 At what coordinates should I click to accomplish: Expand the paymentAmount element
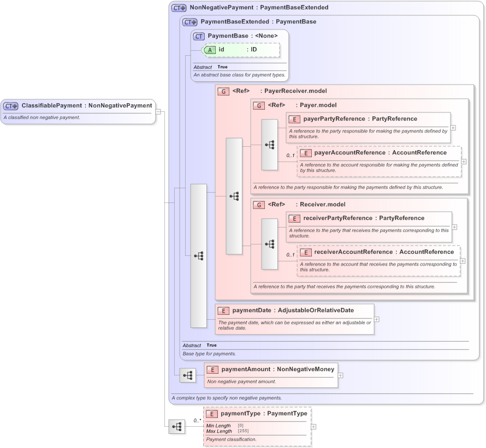340,375
